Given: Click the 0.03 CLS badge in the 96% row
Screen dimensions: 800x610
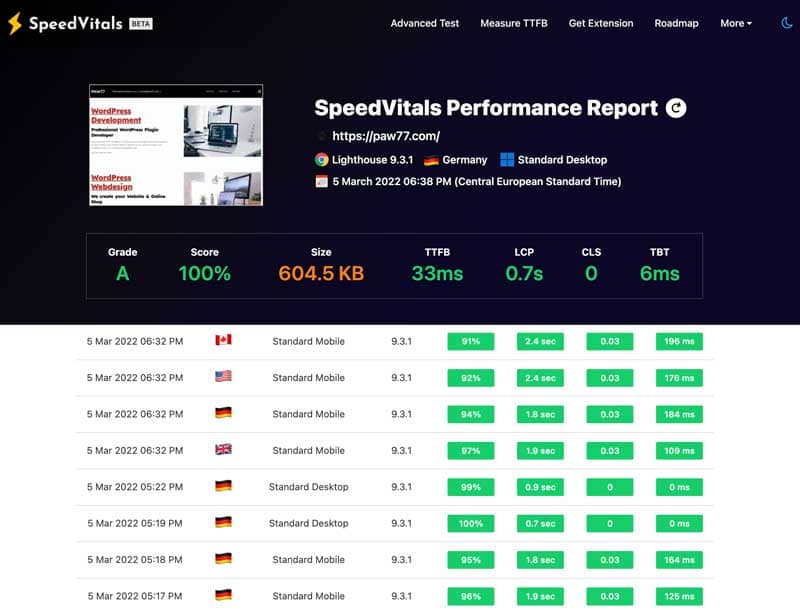Looking at the screenshot, I should (x=610, y=596).
